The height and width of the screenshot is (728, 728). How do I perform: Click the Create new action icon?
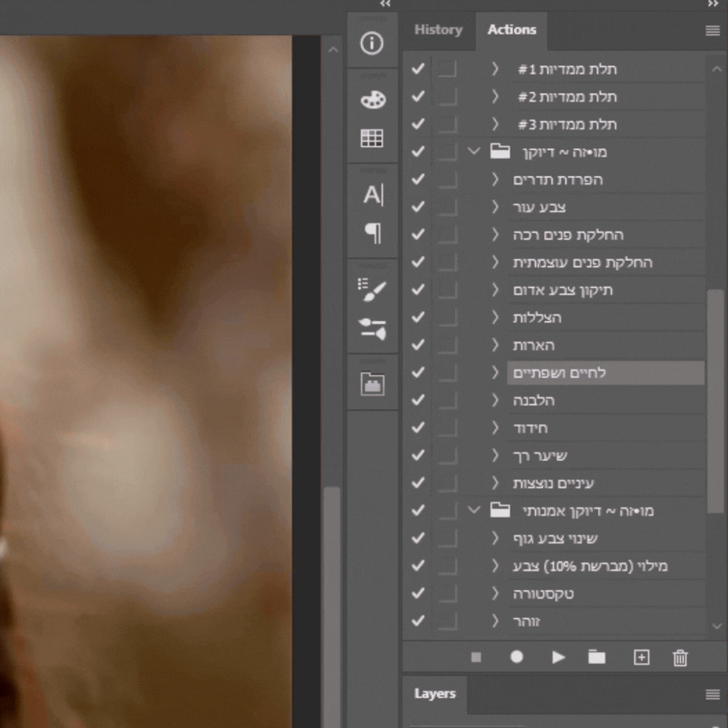[x=641, y=657]
